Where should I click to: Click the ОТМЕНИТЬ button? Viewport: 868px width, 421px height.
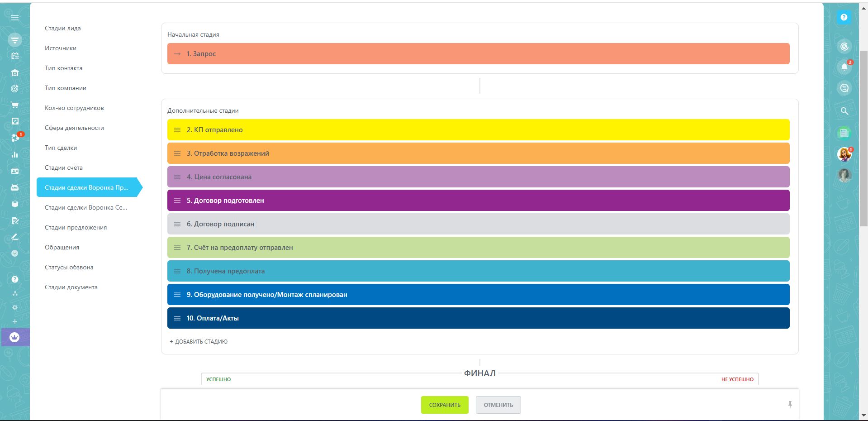[498, 405]
